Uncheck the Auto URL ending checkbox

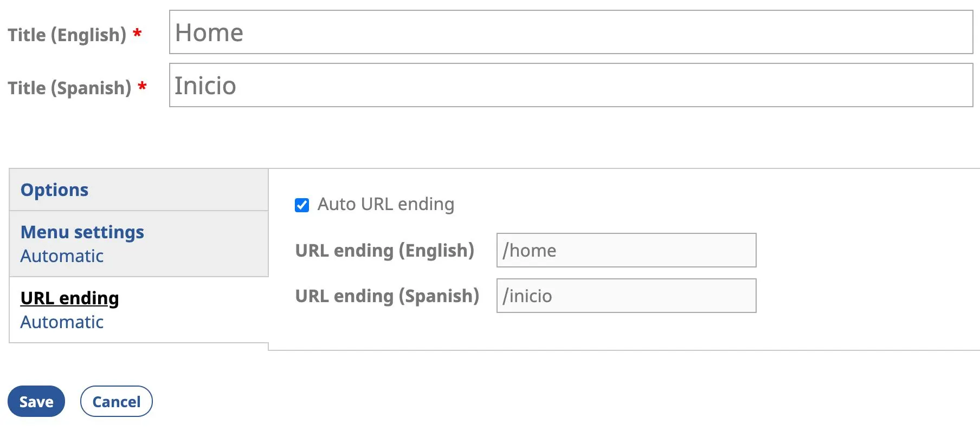302,205
